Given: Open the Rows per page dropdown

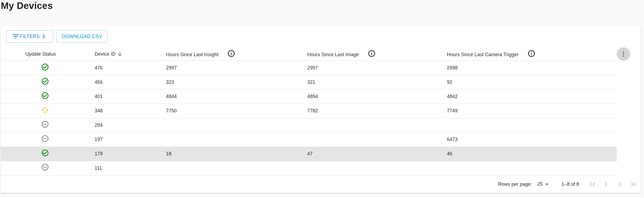Looking at the screenshot, I should pyautogui.click(x=543, y=184).
